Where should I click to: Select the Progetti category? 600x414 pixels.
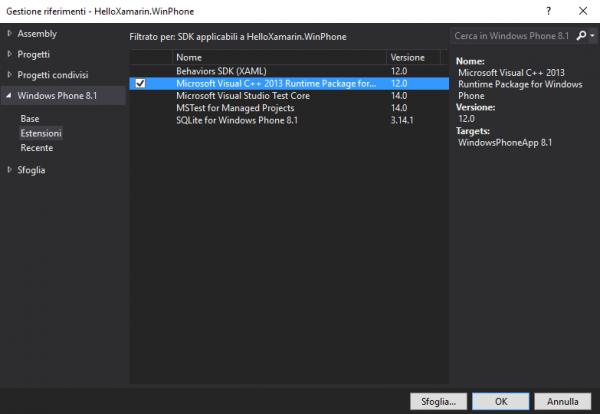pos(34,54)
